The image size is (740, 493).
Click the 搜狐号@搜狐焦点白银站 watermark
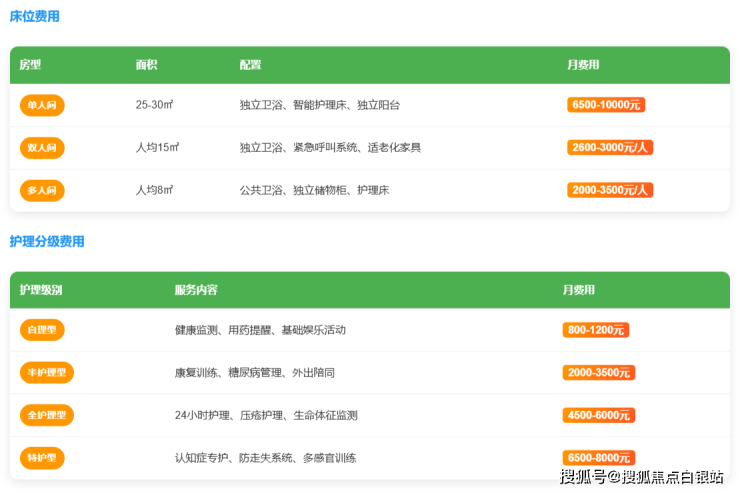(641, 477)
